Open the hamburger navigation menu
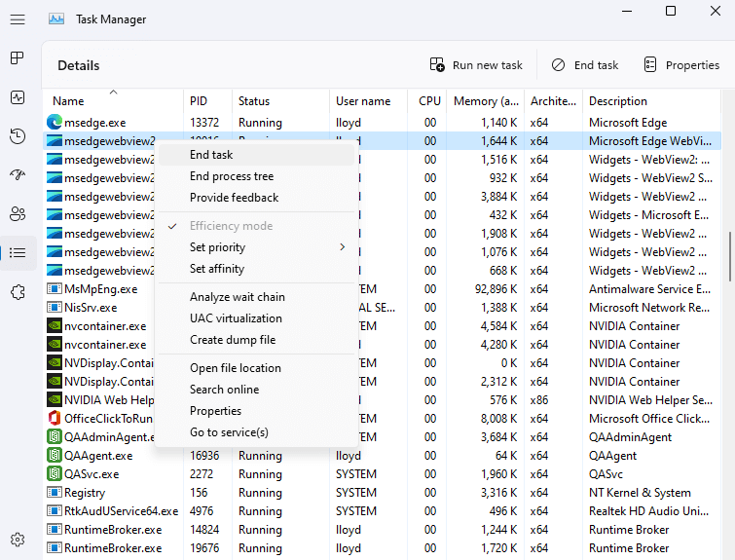The height and width of the screenshot is (560, 735). pos(18,19)
